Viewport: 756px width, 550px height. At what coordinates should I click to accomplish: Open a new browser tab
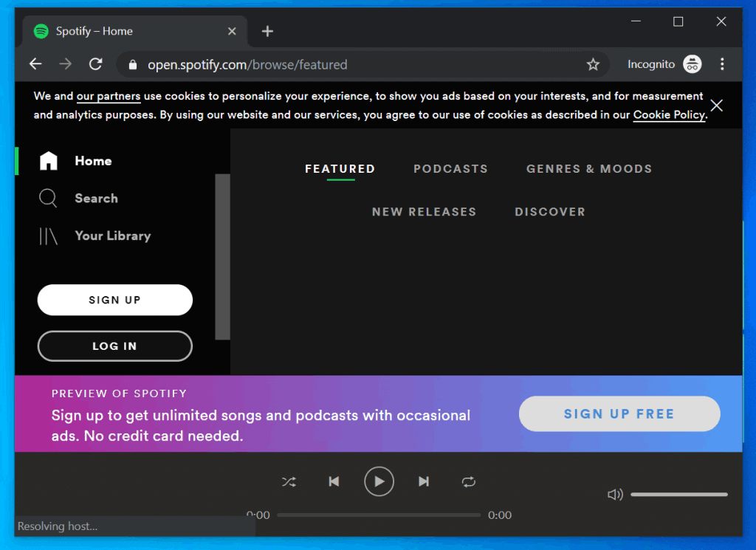click(267, 31)
